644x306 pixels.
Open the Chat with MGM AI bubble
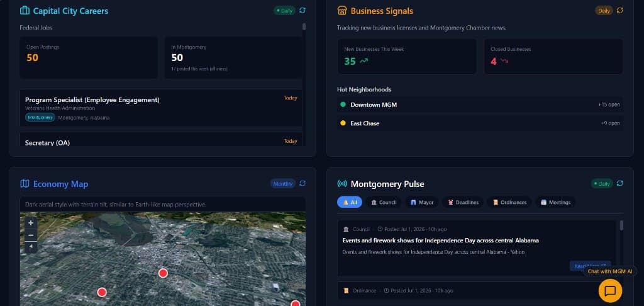coord(610,291)
